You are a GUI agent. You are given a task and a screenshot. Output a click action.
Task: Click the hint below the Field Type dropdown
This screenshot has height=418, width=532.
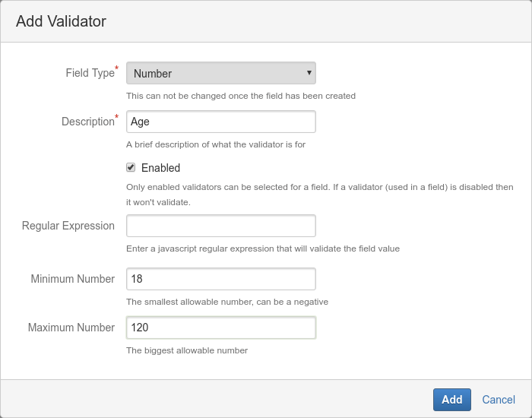(x=241, y=96)
